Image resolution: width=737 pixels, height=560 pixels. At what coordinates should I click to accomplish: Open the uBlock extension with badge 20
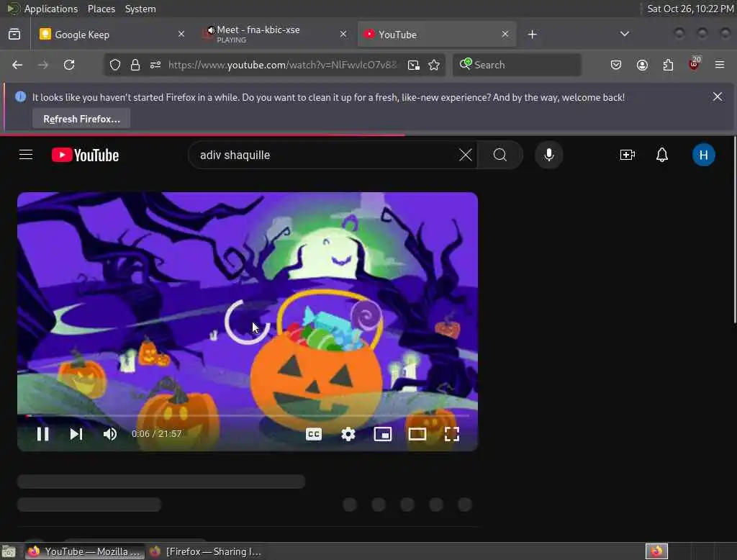point(694,64)
